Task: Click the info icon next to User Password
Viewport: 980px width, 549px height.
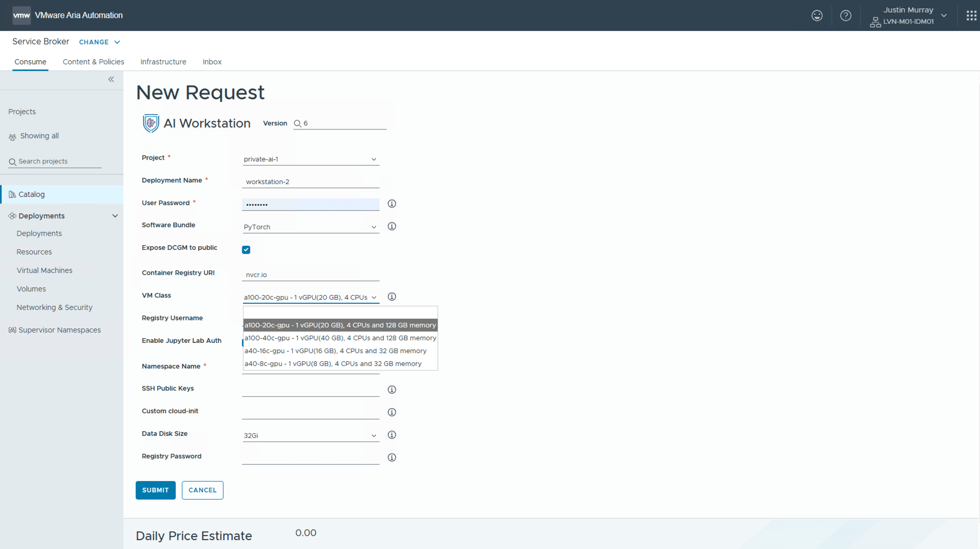Action: [391, 204]
